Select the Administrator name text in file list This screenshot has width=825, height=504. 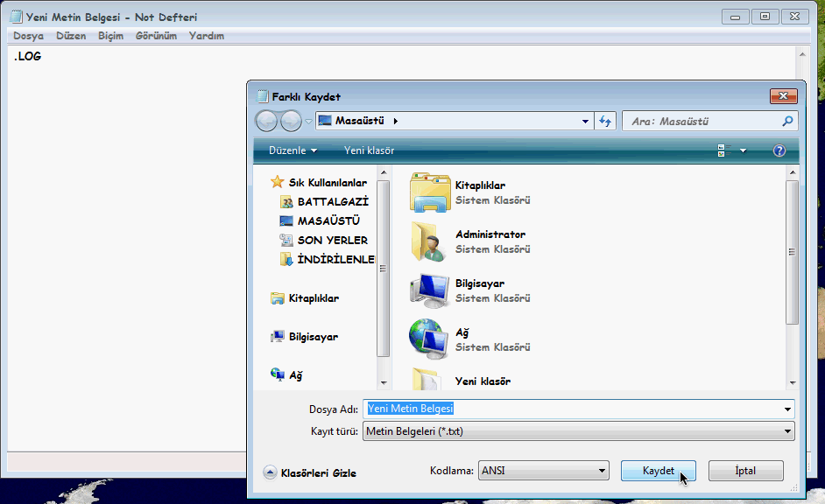point(490,234)
